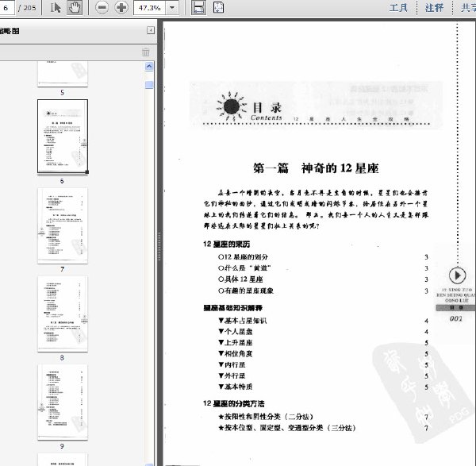Click the entry ○具体 12 星座
The height and width of the screenshot is (466, 476).
tap(240, 279)
